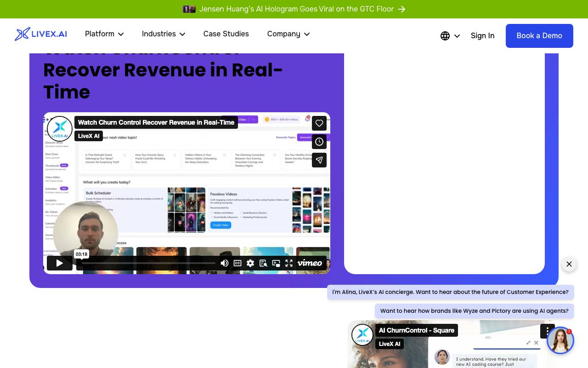Seek in the video using the progress bar
588x368 pixels.
(148, 263)
